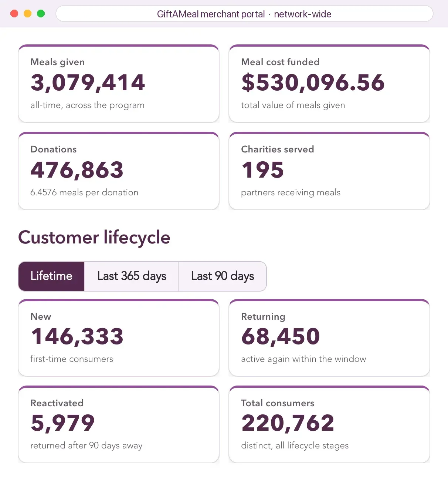
Task: Click the 'Total consumers' card label
Action: (x=278, y=403)
